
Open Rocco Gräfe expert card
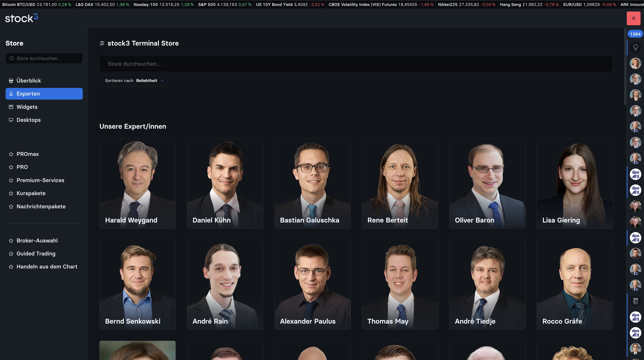[575, 285]
